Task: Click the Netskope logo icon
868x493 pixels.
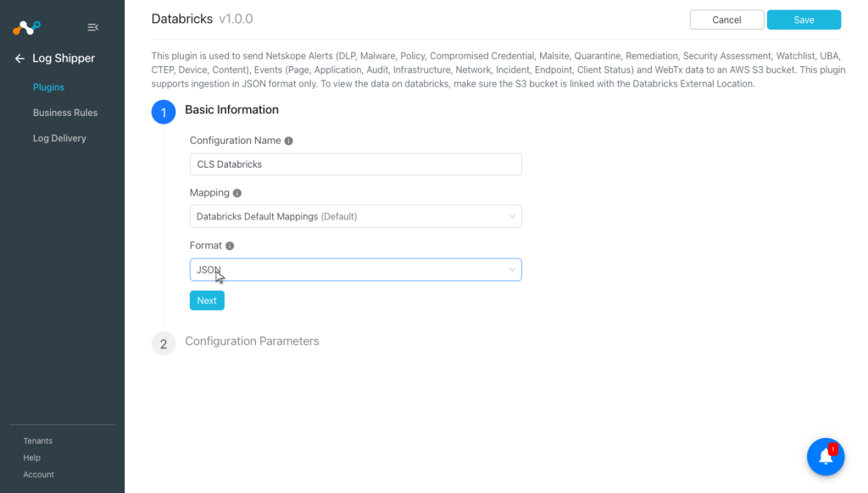Action: 26,27
